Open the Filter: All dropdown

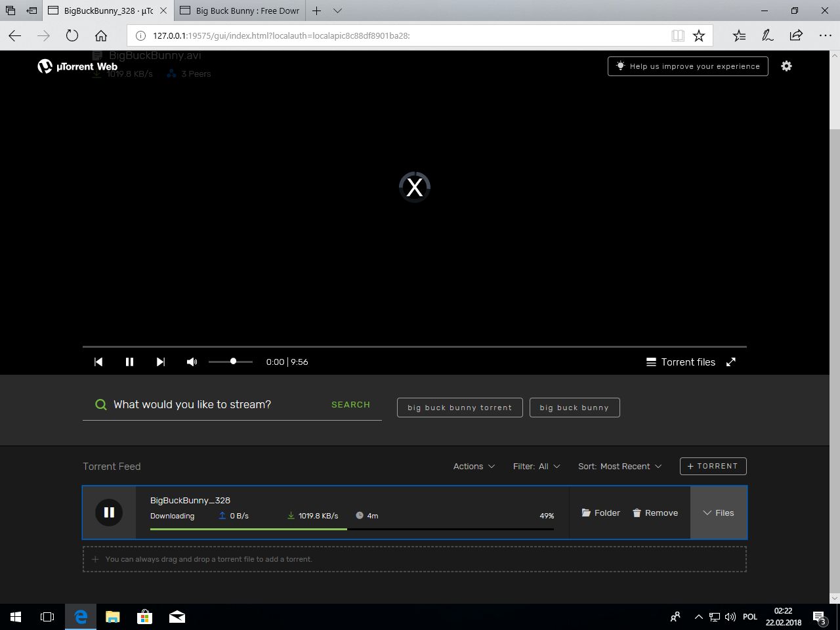click(x=537, y=467)
